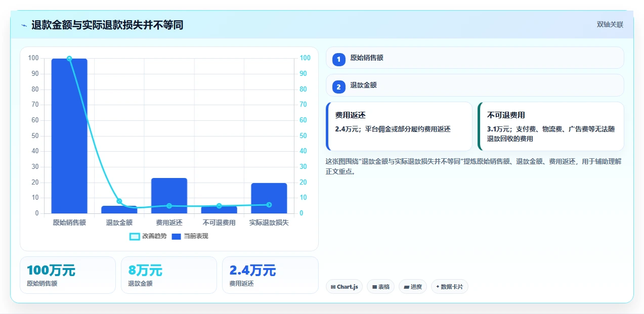Click the x-axis label 原始销售额

click(x=69, y=222)
